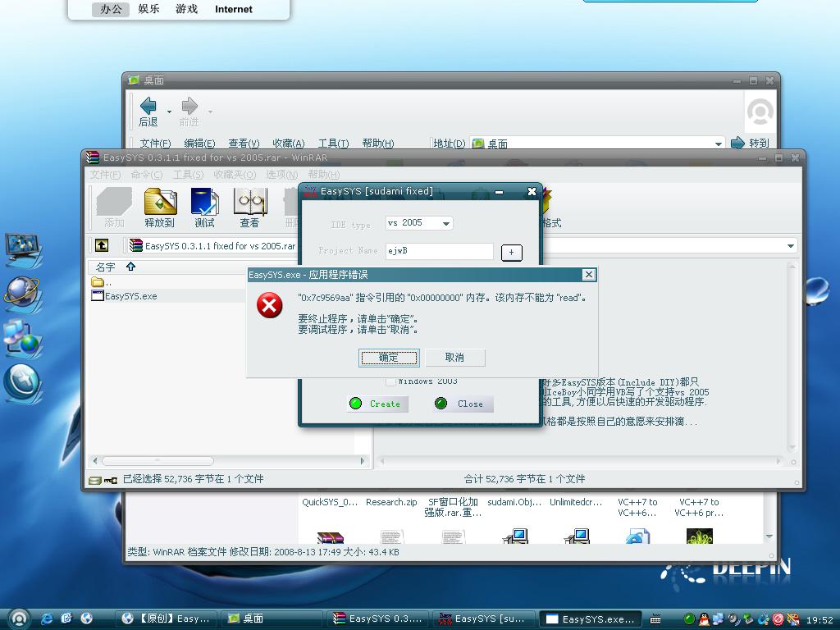
Task: Select sudami.Obj... file in Explorer window
Action: 514,503
